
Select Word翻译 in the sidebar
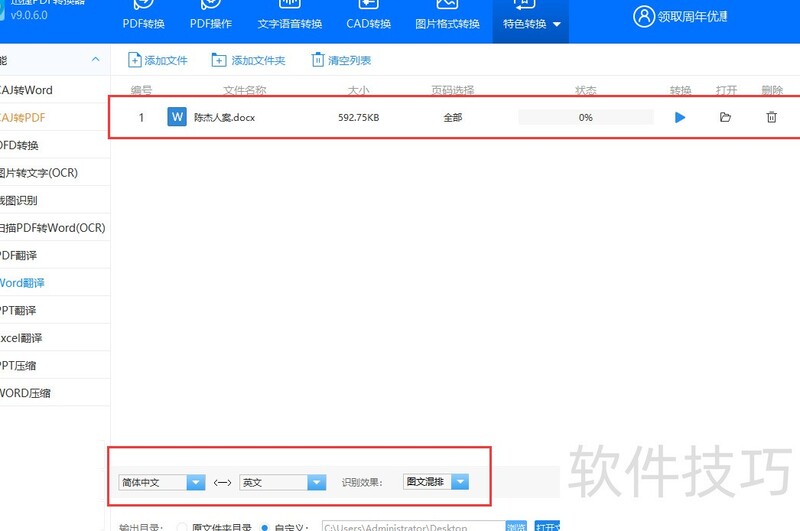tap(55, 283)
